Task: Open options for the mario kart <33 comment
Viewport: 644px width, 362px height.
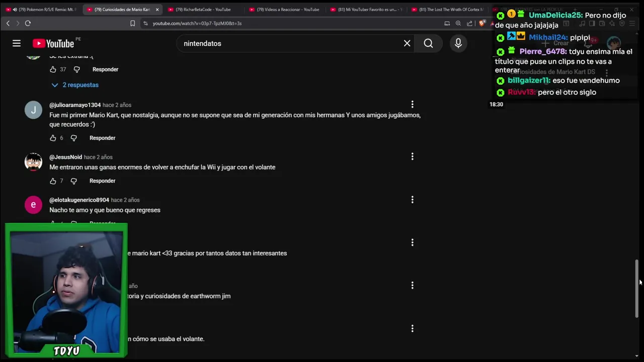Action: 412,243
